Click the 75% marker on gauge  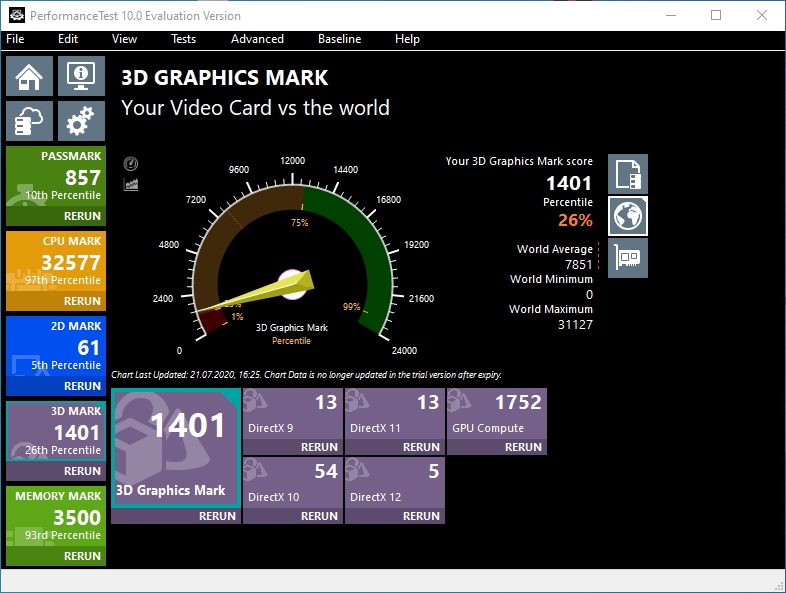coord(300,223)
